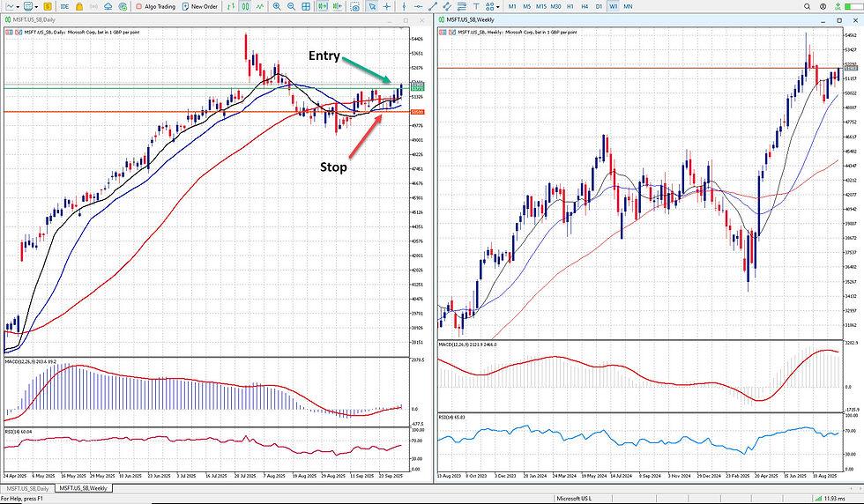
Task: Click the Weekly chart MACD(12,26,9) label
Action: tap(467, 345)
